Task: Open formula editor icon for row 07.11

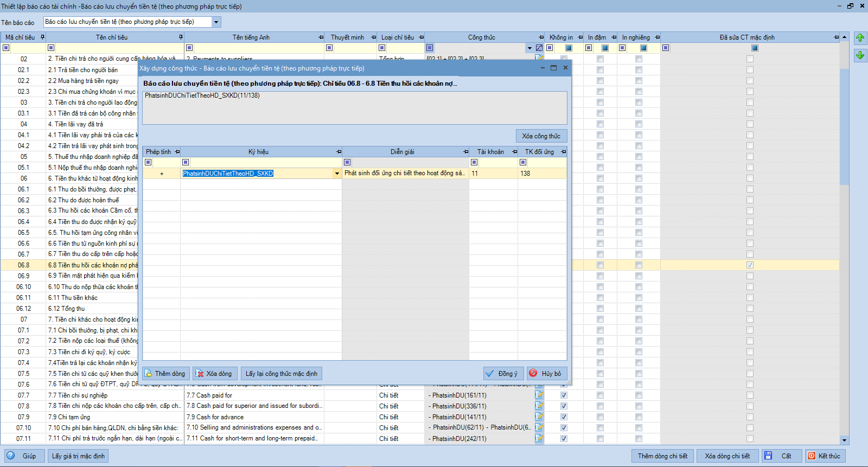Action: pyautogui.click(x=539, y=438)
